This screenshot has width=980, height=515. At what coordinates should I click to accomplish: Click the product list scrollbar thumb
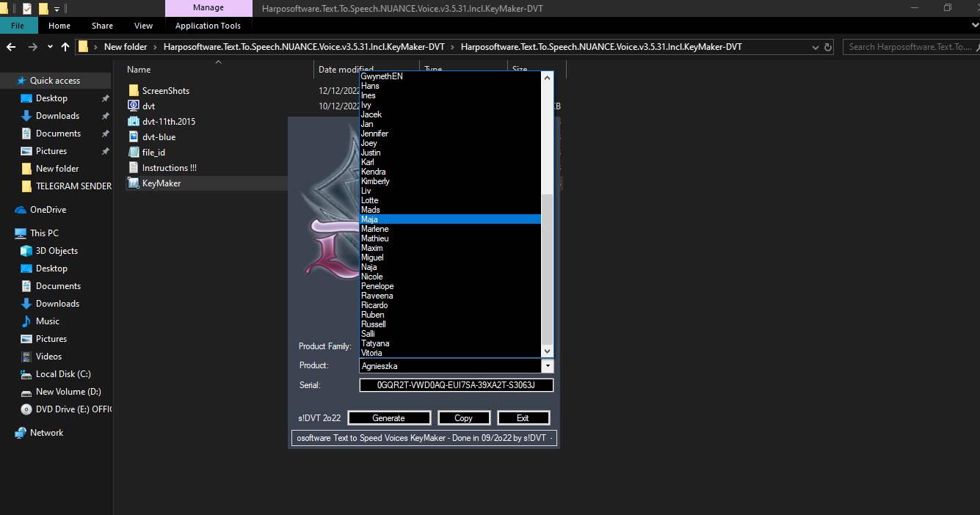(547, 271)
